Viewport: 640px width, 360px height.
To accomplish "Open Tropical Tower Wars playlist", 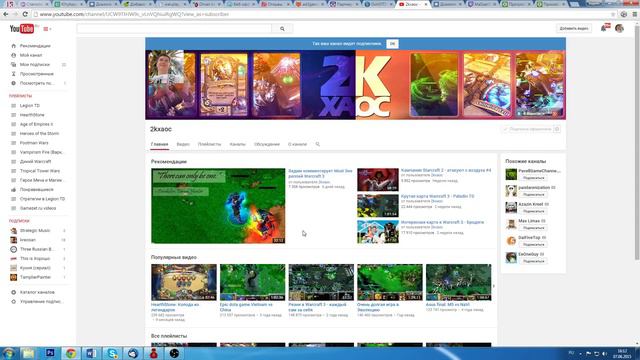I will pos(40,171).
